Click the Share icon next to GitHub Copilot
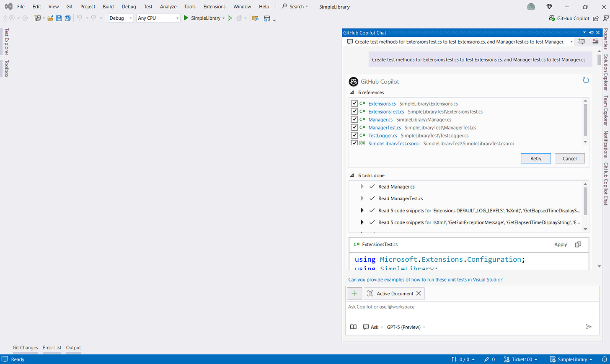This screenshot has height=364, width=610. point(596,18)
